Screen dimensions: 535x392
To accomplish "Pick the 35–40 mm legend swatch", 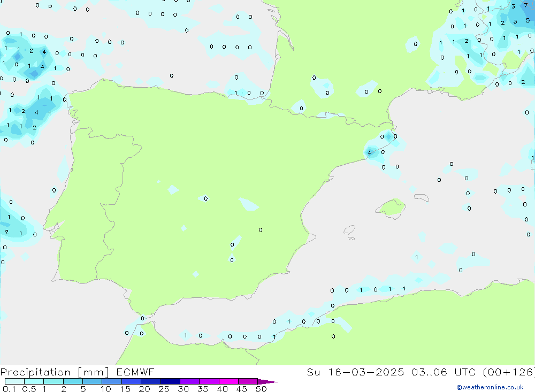I will 209,381.
